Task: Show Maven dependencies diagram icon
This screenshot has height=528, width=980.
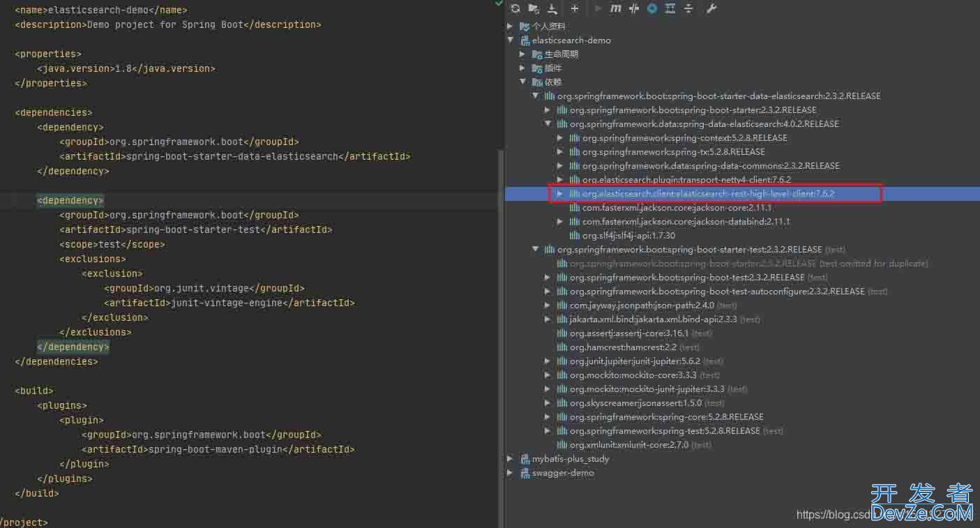Action: point(670,8)
